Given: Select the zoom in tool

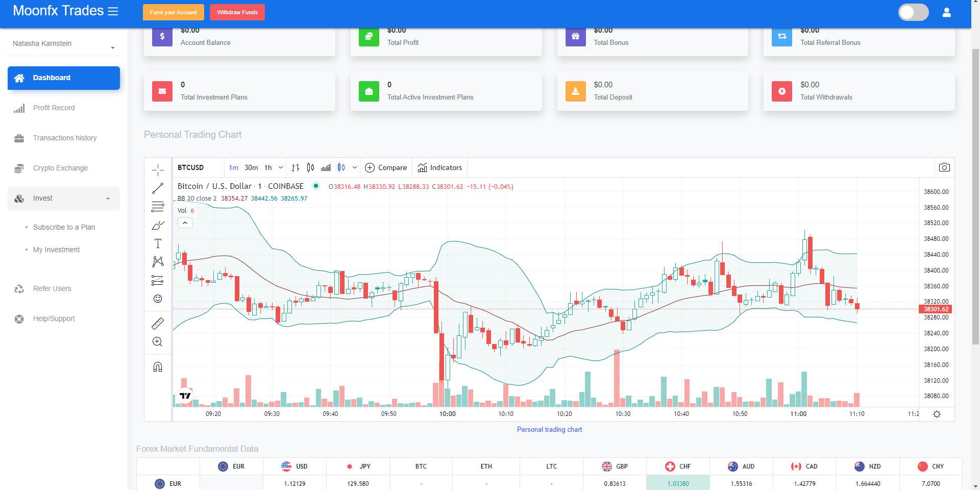Looking at the screenshot, I should 158,342.
